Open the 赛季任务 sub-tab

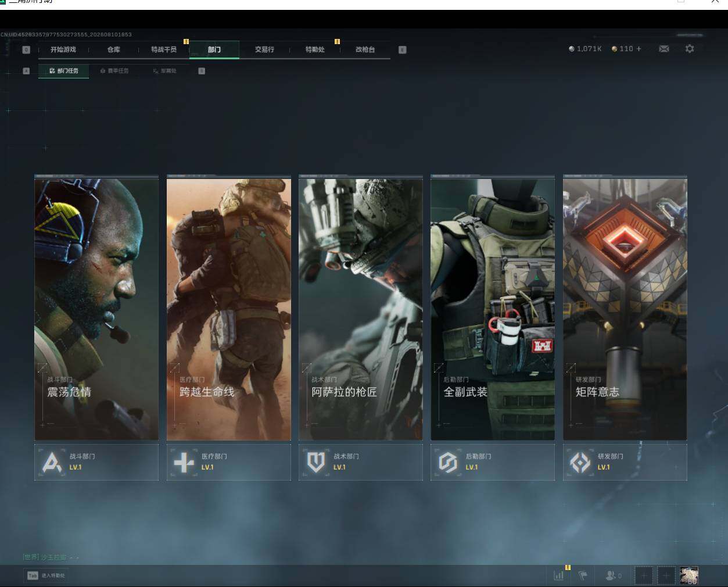pyautogui.click(x=114, y=71)
